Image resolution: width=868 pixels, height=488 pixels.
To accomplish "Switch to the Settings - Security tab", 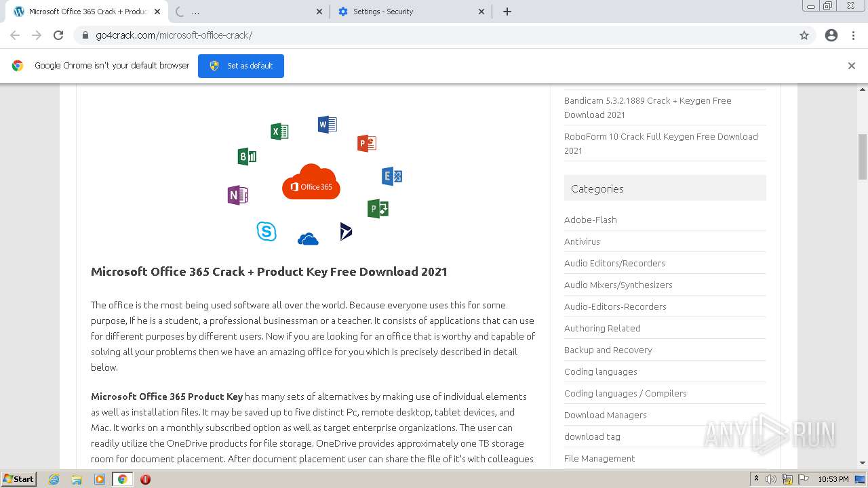I will pyautogui.click(x=411, y=12).
